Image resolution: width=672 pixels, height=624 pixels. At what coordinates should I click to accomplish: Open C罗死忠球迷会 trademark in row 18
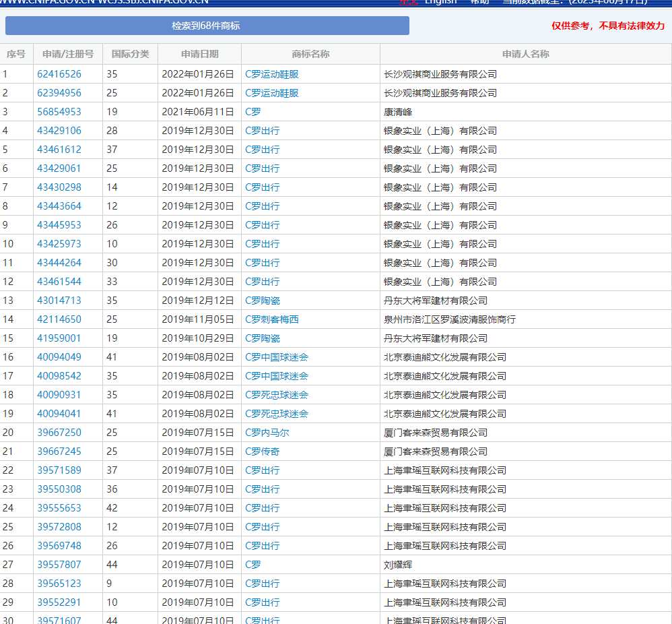pos(277,395)
